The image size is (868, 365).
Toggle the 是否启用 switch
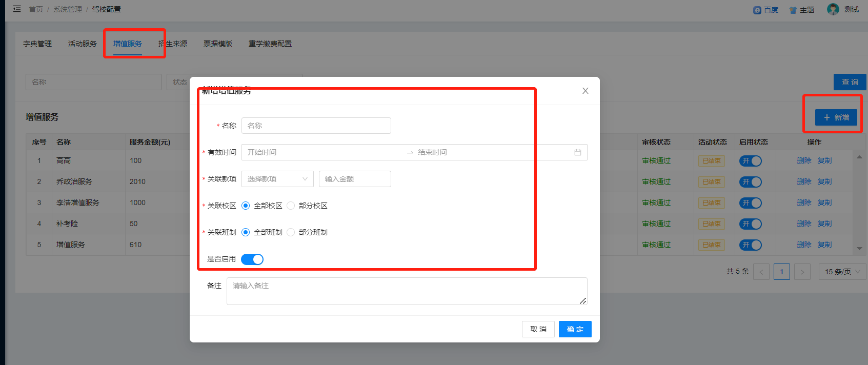pos(252,259)
